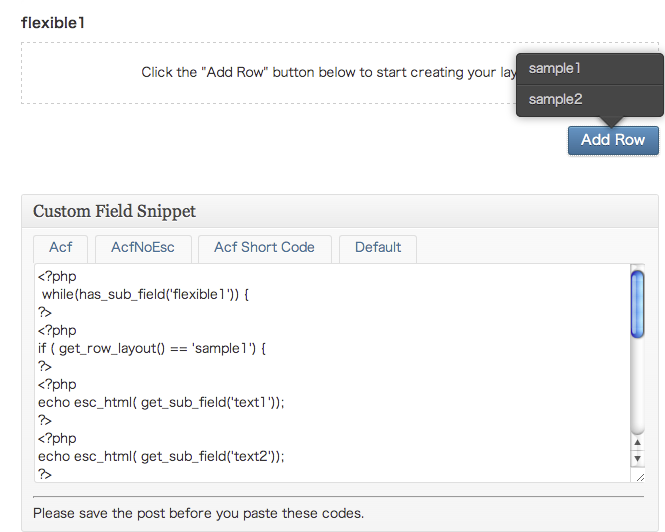Place cursor on the while(has_sub_field('flexible1')) line

pyautogui.click(x=145, y=294)
